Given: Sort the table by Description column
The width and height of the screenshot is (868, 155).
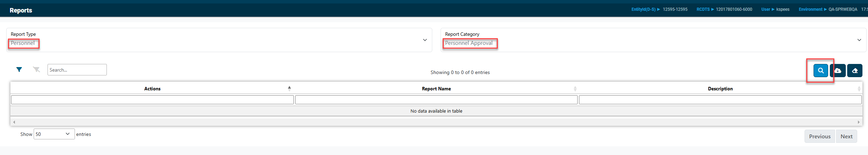Looking at the screenshot, I should point(720,89).
